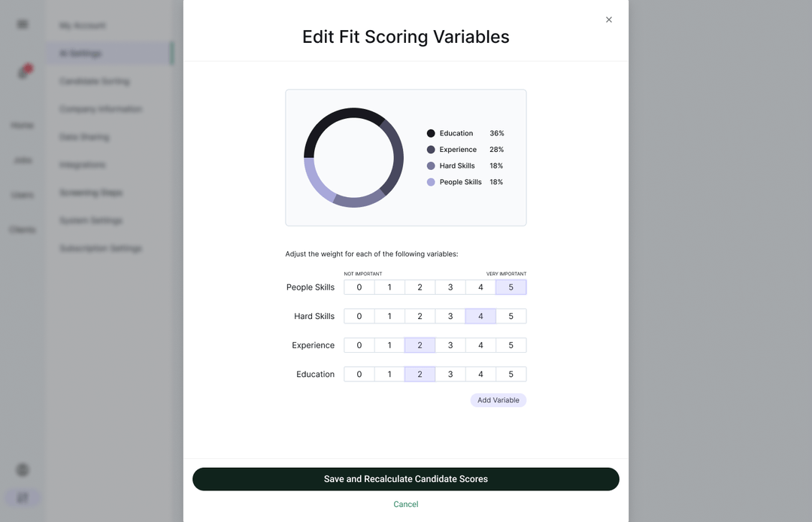
Task: Set Education weight to 3
Action: click(450, 375)
